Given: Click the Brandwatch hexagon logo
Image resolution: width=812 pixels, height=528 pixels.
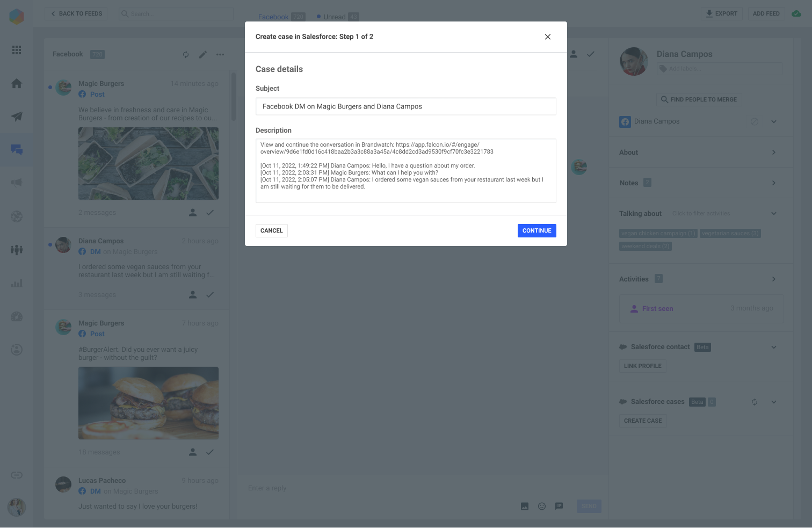Looking at the screenshot, I should click(17, 16).
